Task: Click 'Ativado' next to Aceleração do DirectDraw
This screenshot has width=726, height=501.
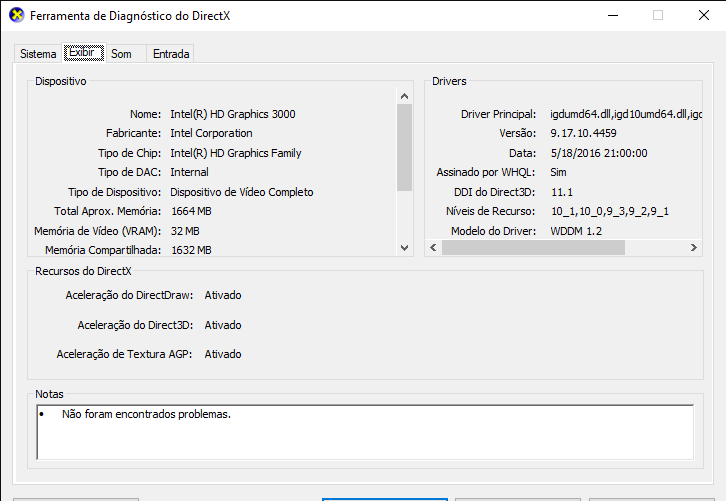Action: tap(223, 295)
